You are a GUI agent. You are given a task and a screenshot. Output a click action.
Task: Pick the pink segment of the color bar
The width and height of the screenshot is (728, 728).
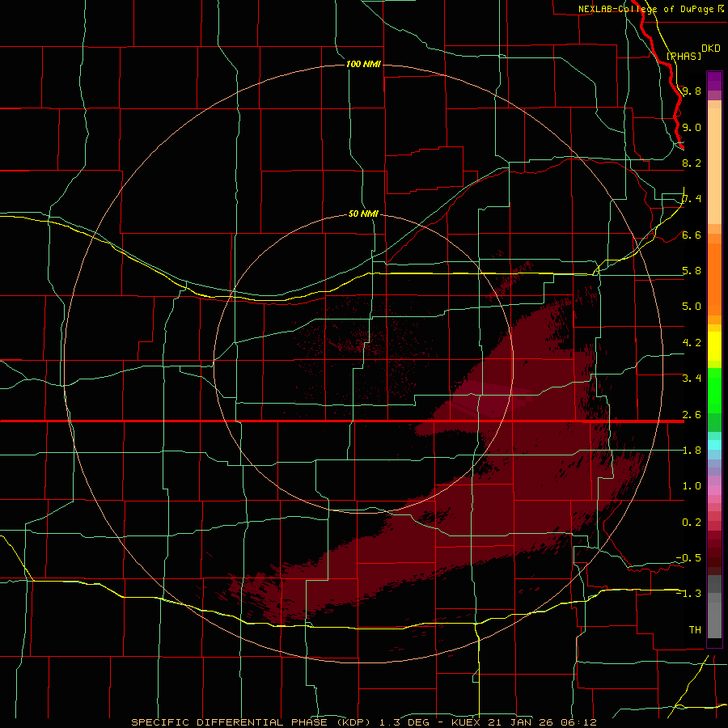coord(714,489)
